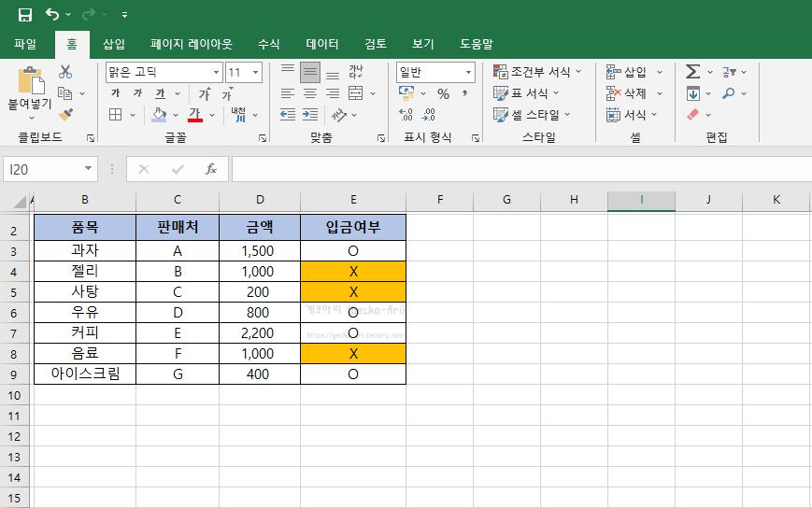Image resolution: width=812 pixels, height=508 pixels.
Task: Toggle underline formatting
Action: [x=161, y=93]
